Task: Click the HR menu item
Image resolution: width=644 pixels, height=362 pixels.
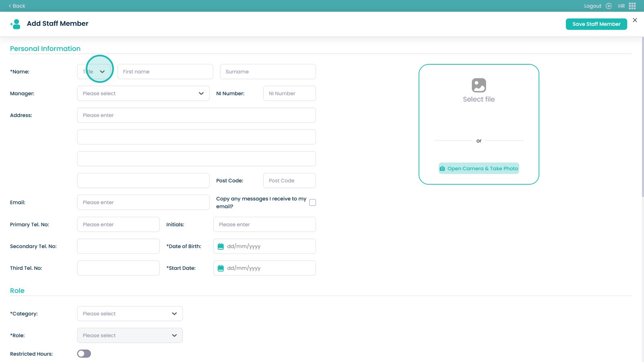Action: coord(621,6)
